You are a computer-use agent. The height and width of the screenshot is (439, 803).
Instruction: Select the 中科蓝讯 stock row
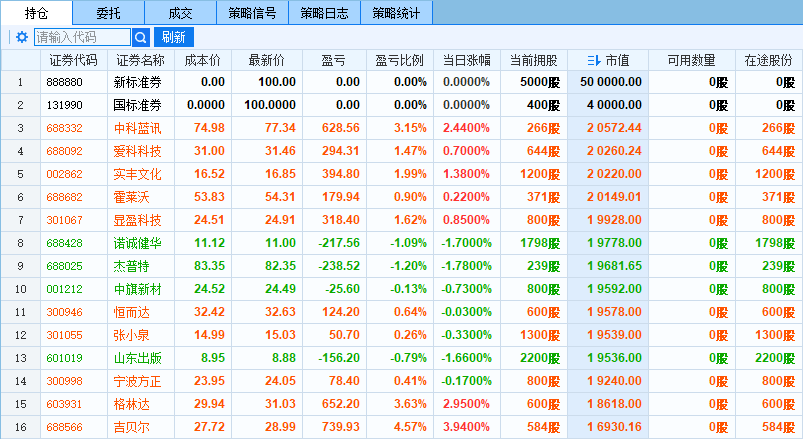pos(138,128)
